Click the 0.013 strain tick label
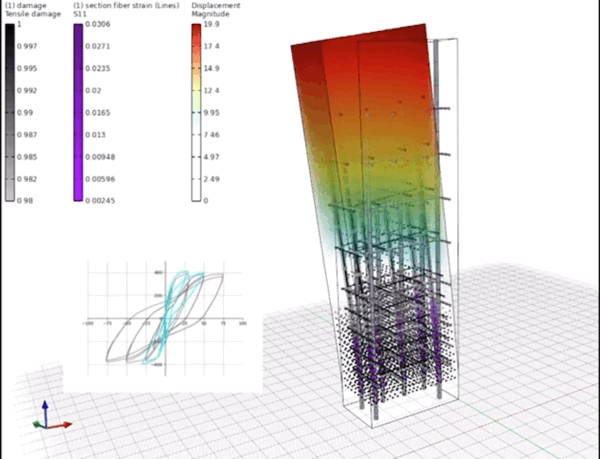600x459 pixels. pos(95,135)
